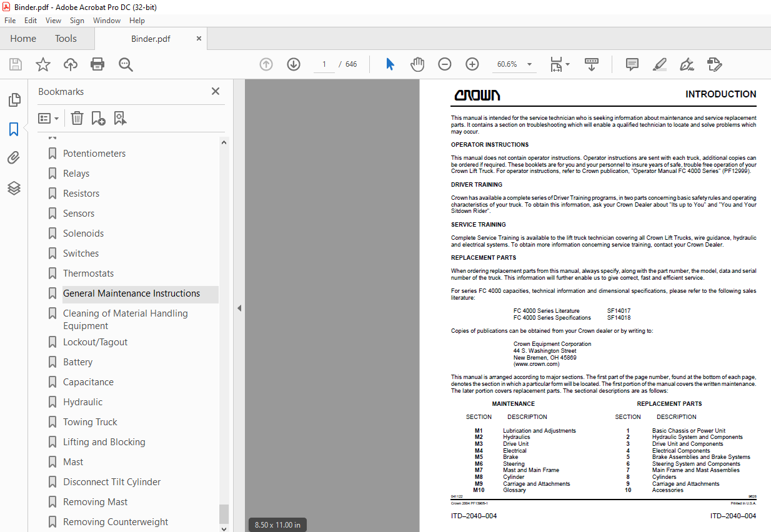Open Cleaning of Material Handling Equipment bookmark

tap(125, 320)
